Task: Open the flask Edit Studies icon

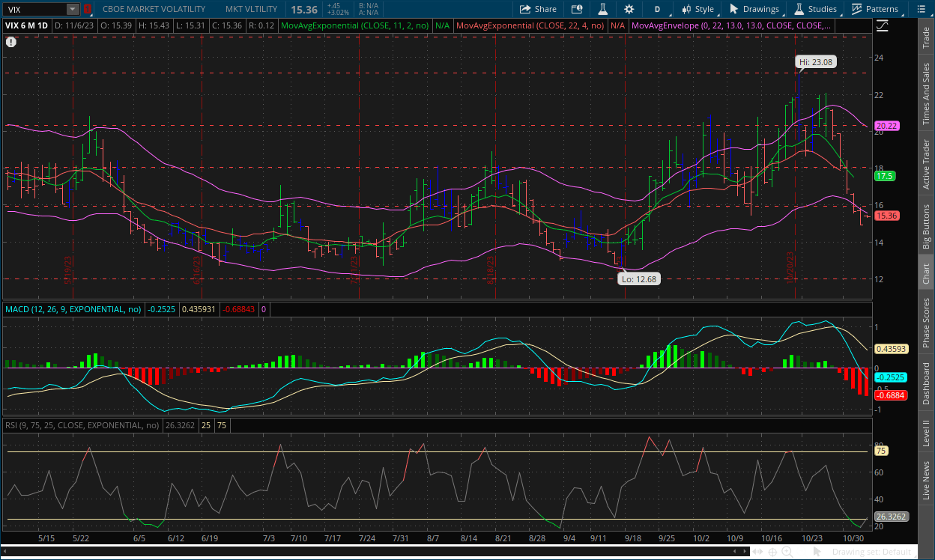Action: point(601,9)
